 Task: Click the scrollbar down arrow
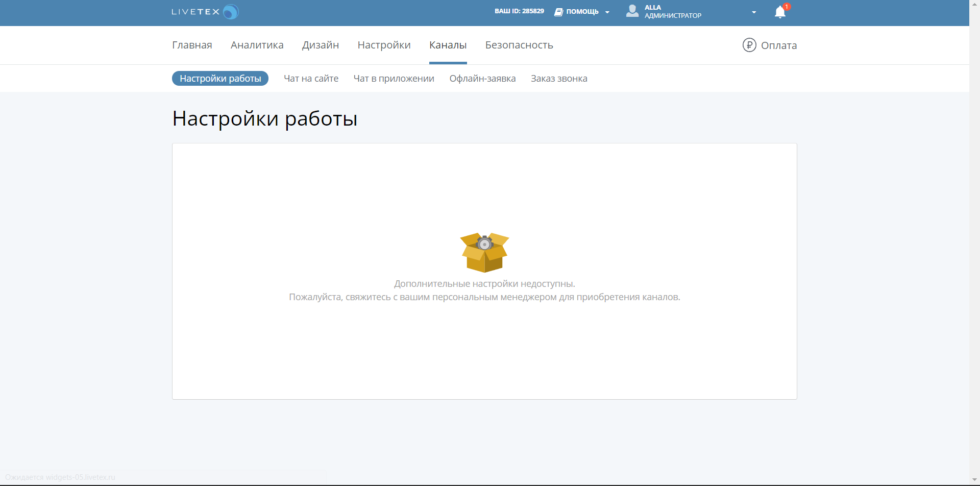coord(974,479)
